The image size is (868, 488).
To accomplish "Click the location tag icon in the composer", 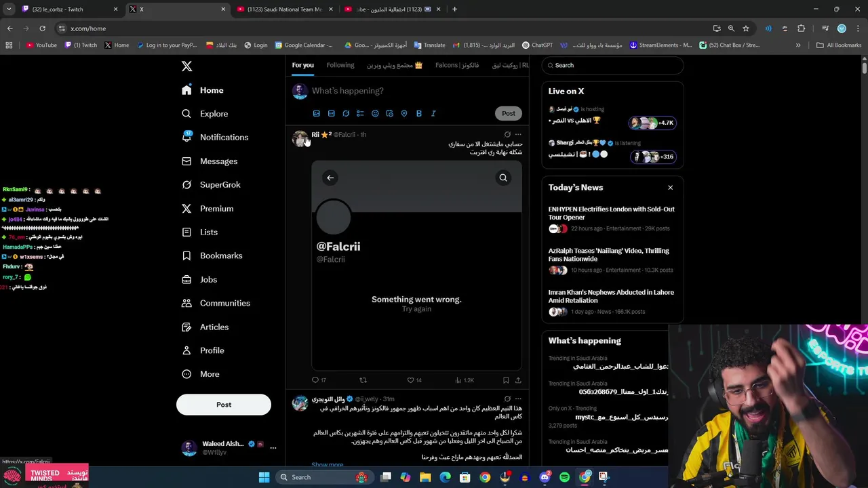I will [x=404, y=113].
